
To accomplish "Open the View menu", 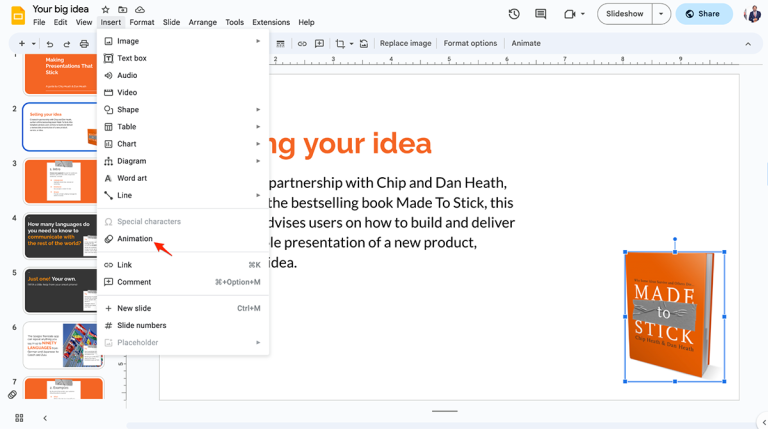I will click(x=84, y=23).
